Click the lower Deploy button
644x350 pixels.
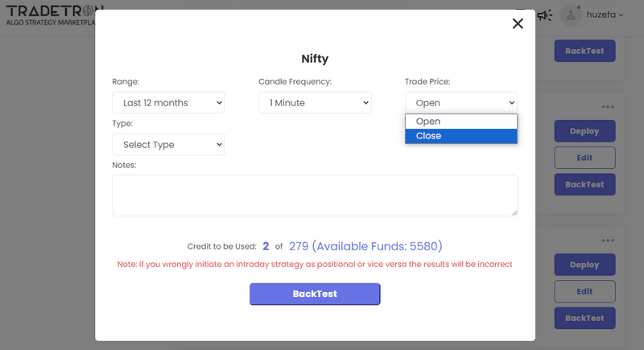[x=584, y=265]
